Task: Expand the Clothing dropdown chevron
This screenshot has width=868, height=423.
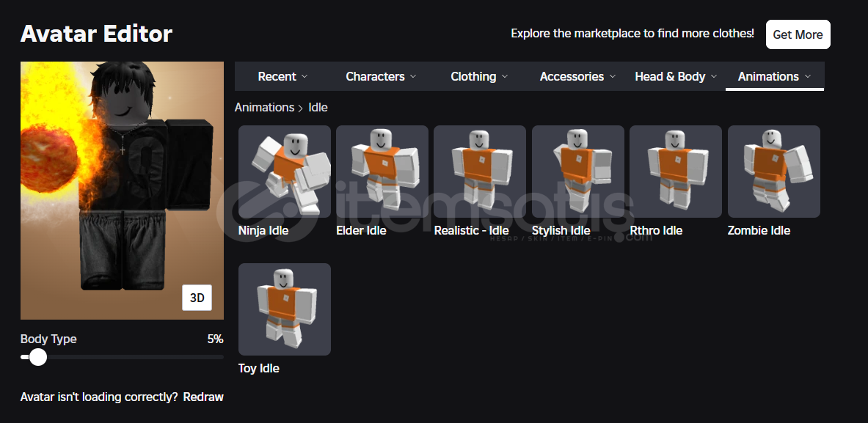Action: coord(504,76)
